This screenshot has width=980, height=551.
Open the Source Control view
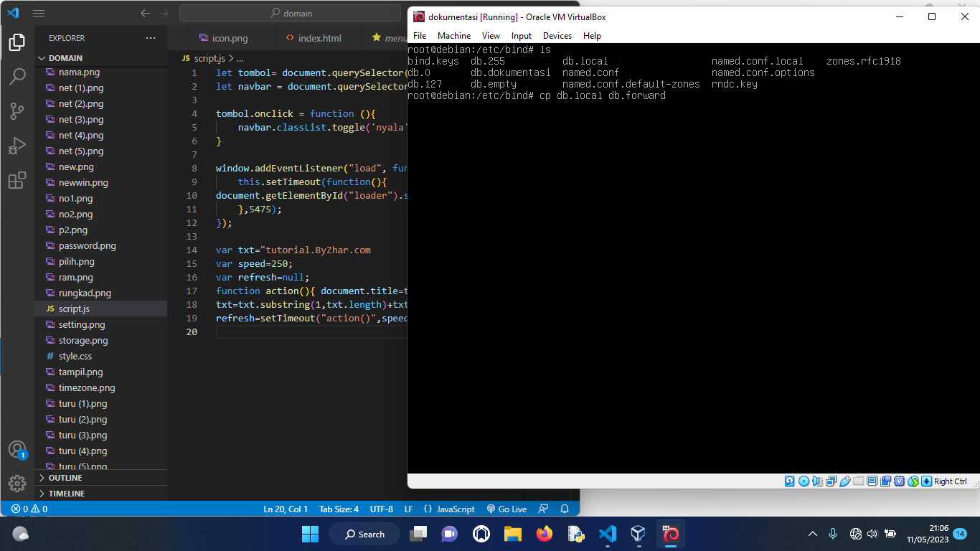(x=17, y=111)
